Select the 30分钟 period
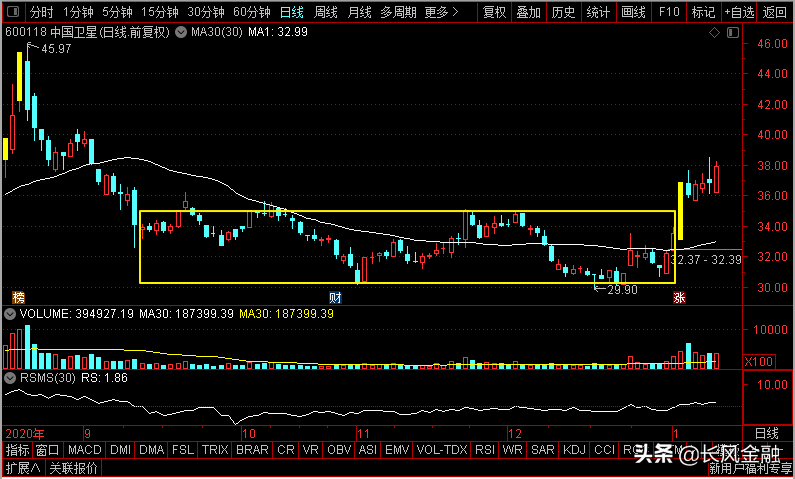Image resolution: width=795 pixels, height=479 pixels. click(205, 12)
